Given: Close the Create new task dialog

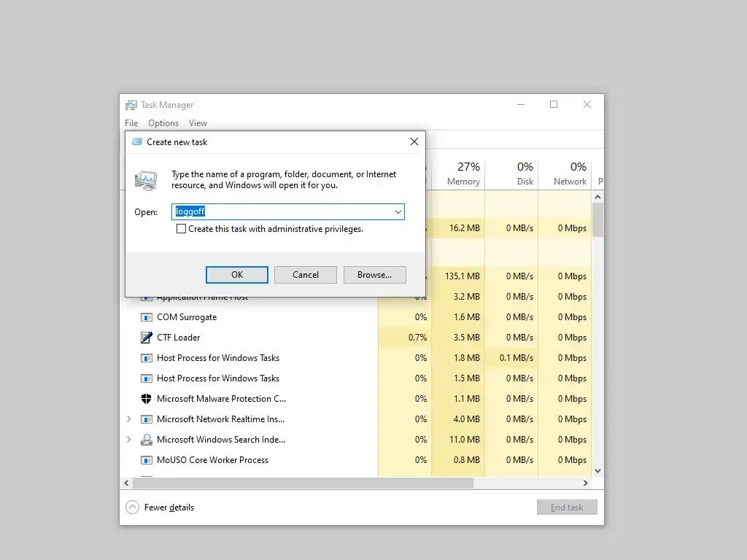Looking at the screenshot, I should point(414,141).
